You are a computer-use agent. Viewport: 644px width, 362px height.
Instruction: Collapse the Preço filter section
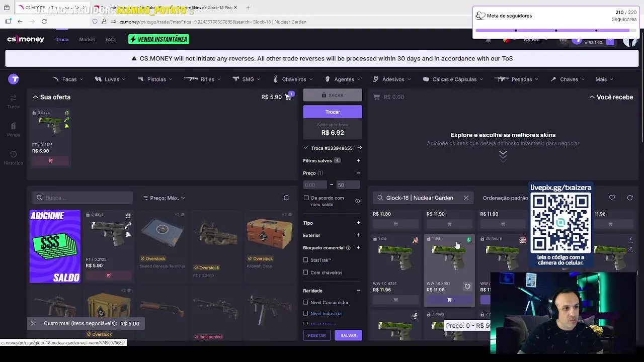358,173
